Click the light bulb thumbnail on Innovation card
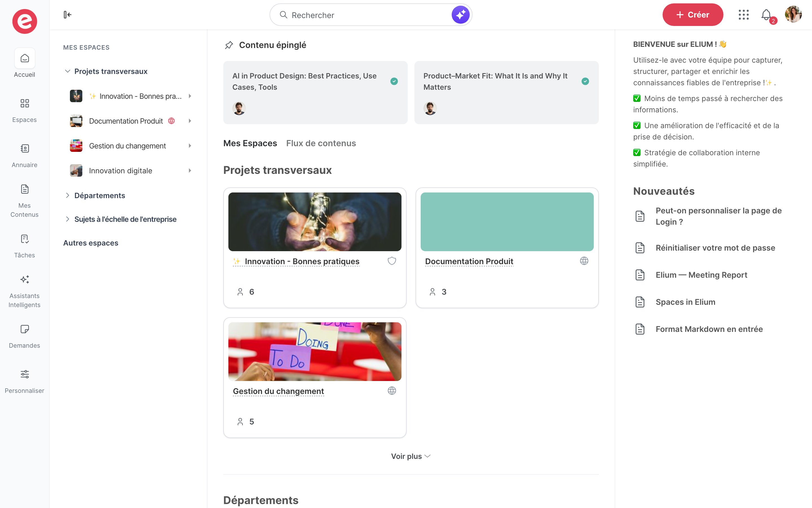Viewport: 812px width, 508px height. tap(315, 222)
